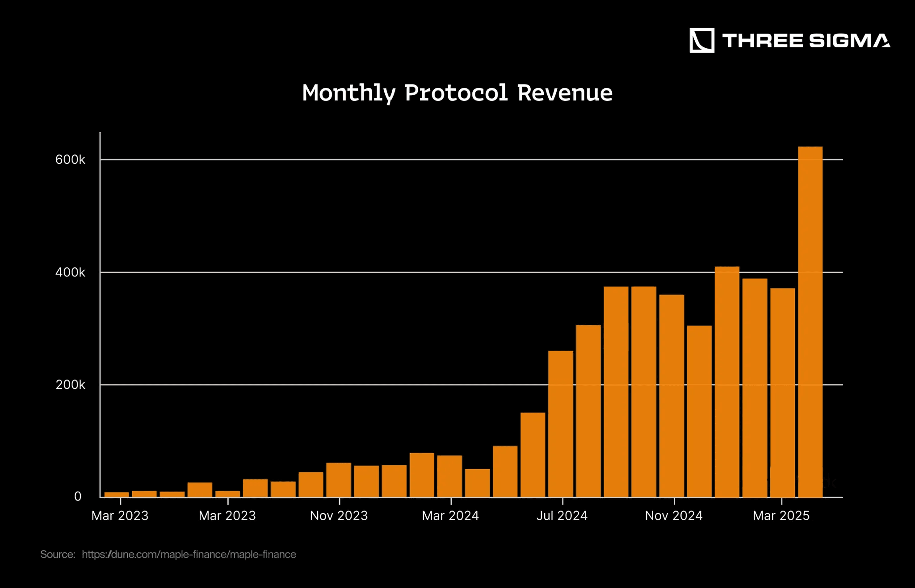Click the Mar 2025 x-axis label
The width and height of the screenshot is (915, 588).
pyautogui.click(x=781, y=516)
